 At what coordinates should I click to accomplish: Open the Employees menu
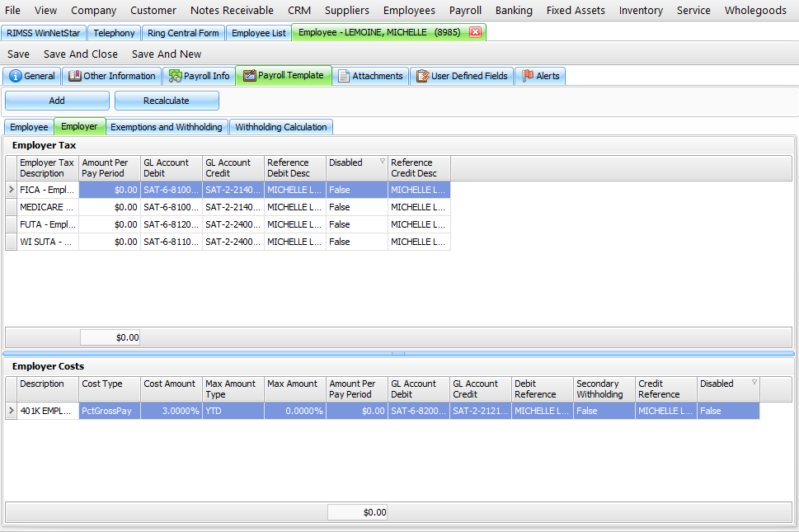click(x=409, y=10)
